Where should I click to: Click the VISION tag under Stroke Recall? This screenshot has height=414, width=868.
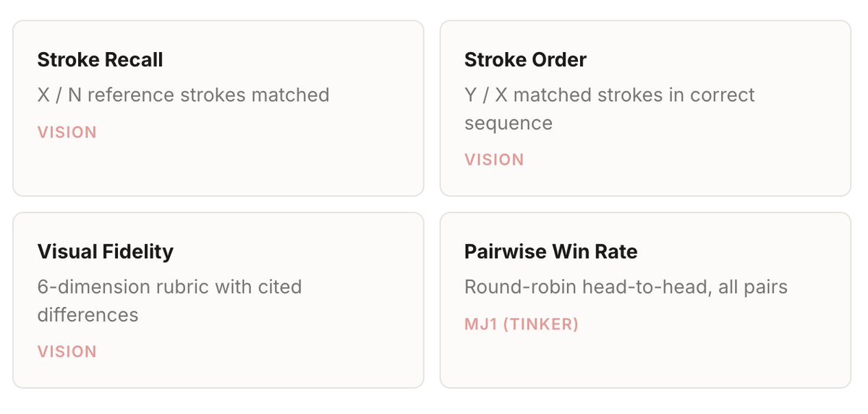click(67, 132)
